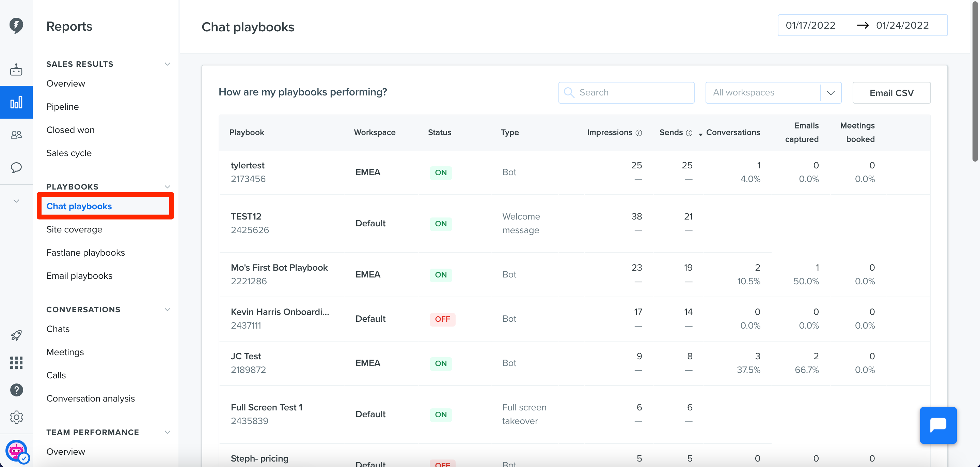Open the Chats report link

point(58,329)
